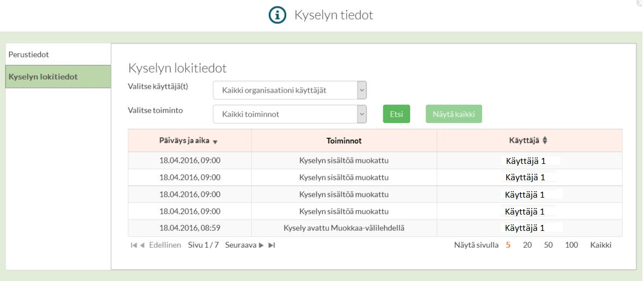
Task: Click the Sivu 1 / 7 page indicator
Action: [203, 245]
